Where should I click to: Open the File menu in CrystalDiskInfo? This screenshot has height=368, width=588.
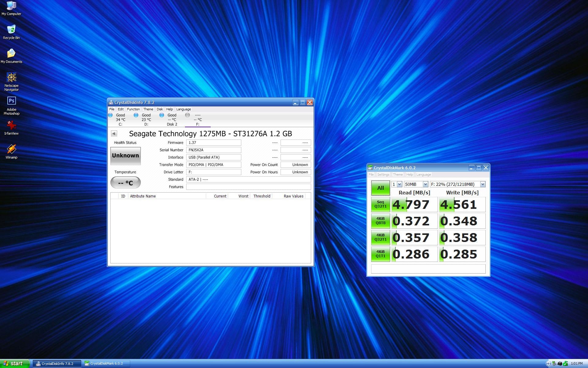pos(112,109)
